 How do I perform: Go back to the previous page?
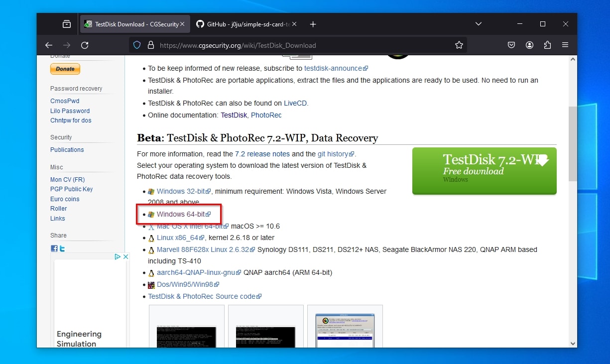click(x=49, y=45)
